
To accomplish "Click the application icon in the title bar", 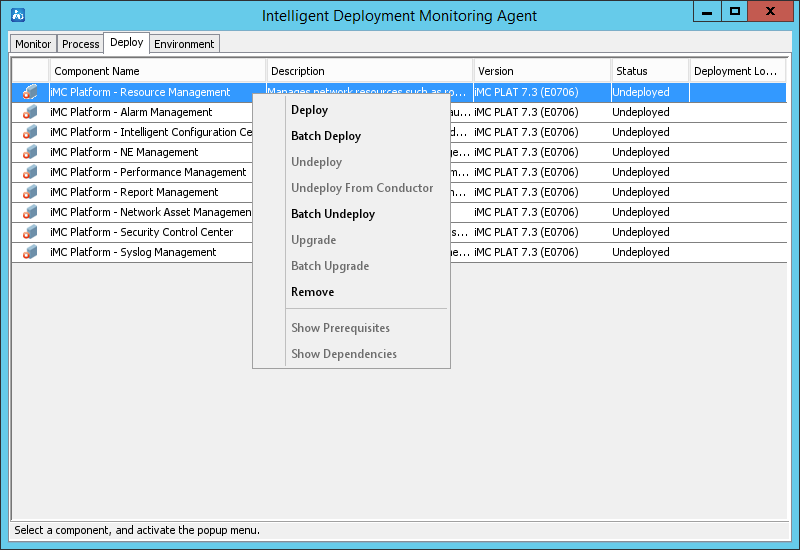I will [18, 15].
